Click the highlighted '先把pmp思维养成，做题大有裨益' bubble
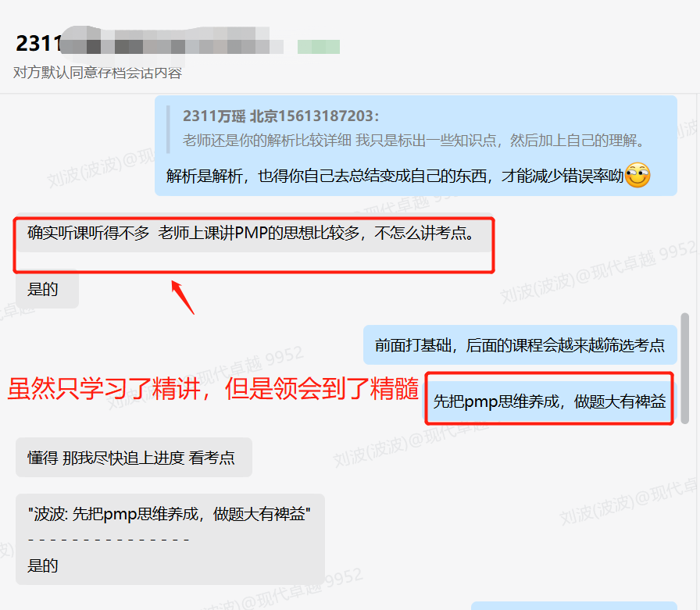This screenshot has height=610, width=700. click(x=549, y=401)
